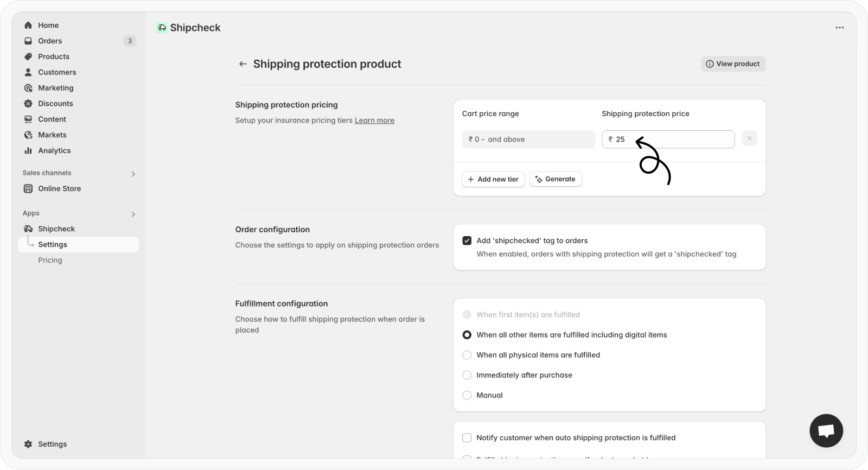The width and height of the screenshot is (868, 470).
Task: Select Immediately after purchase option
Action: [x=467, y=375]
